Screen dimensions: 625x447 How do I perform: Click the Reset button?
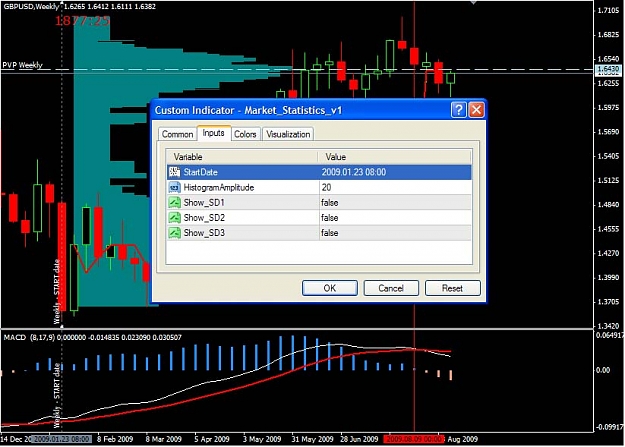coord(452,288)
